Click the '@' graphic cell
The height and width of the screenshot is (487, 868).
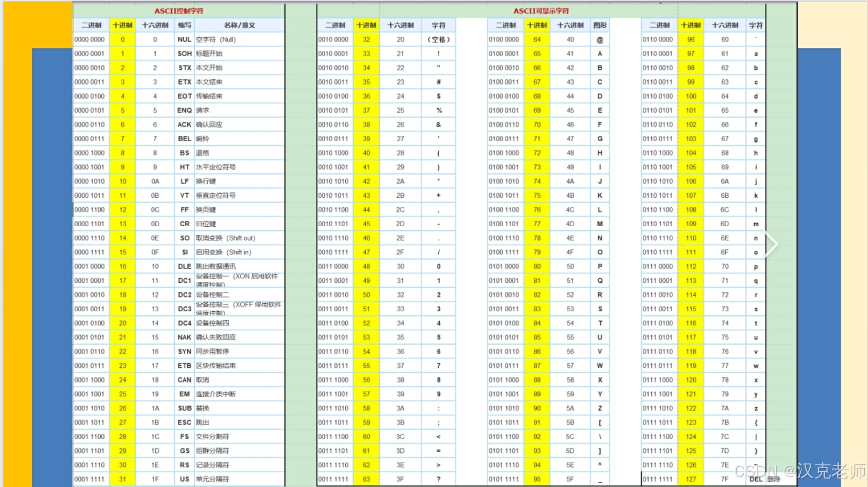(600, 39)
